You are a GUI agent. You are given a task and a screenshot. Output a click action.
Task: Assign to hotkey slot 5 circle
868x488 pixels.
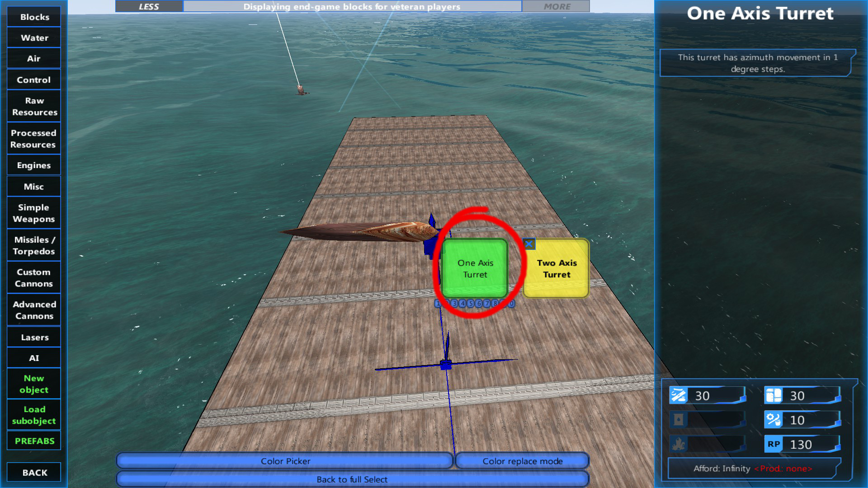471,304
